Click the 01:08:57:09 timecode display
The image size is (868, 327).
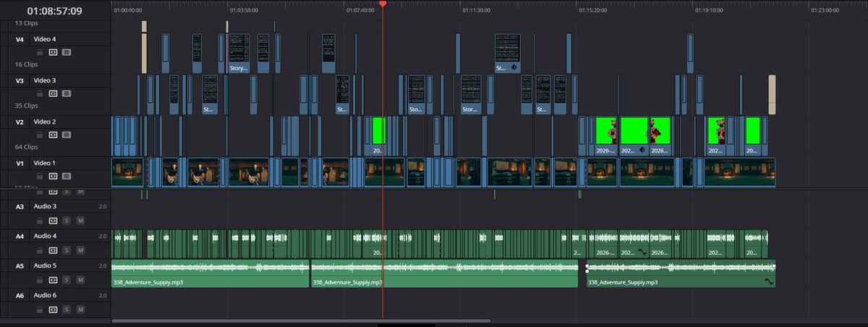point(55,11)
